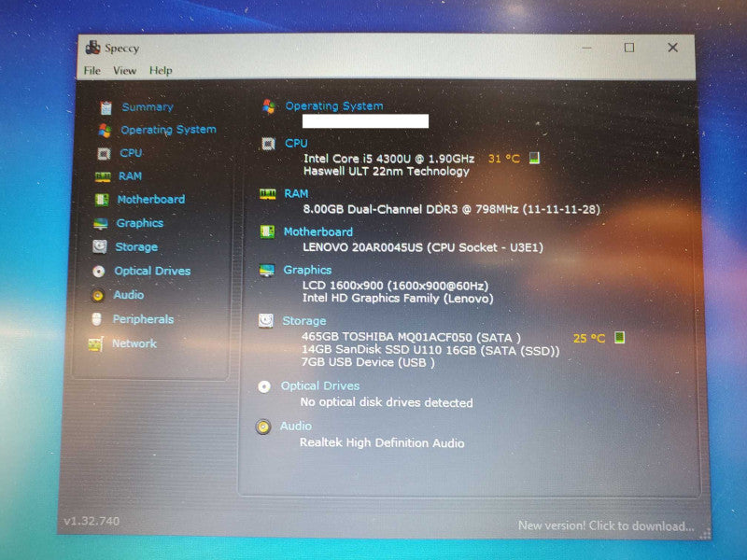Open the File menu
This screenshot has width=747, height=560.
[92, 71]
